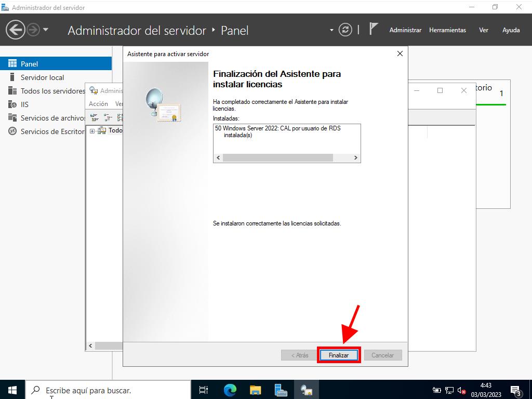The image size is (532, 399).
Task: Open the Ayuda menu
Action: [511, 30]
